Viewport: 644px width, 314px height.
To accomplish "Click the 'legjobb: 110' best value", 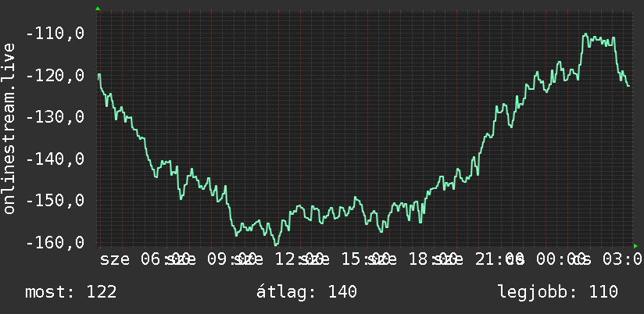I will point(558,292).
